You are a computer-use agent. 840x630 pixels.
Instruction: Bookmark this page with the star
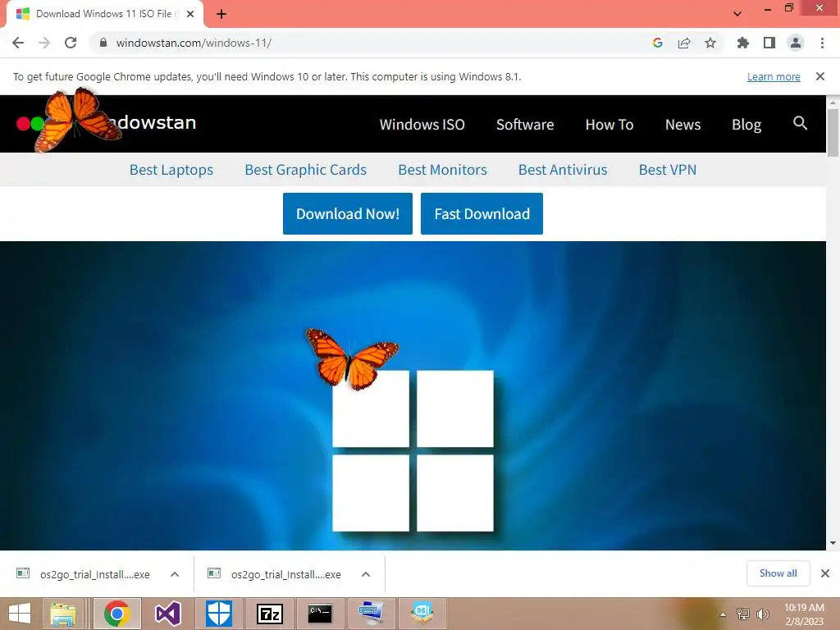(710, 43)
